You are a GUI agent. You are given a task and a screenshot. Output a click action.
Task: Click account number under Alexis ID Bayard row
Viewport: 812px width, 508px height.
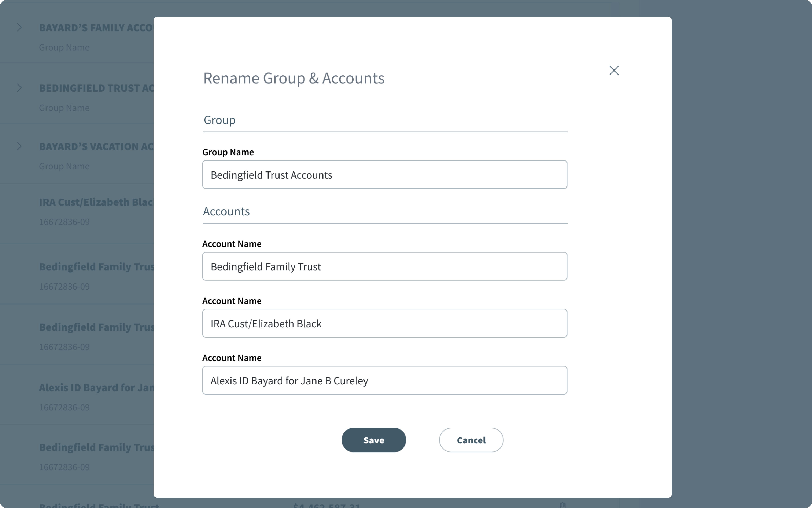[64, 407]
